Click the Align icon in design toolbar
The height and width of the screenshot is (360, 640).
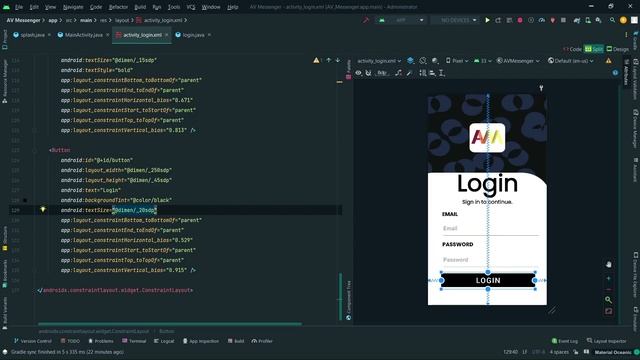tap(432, 73)
